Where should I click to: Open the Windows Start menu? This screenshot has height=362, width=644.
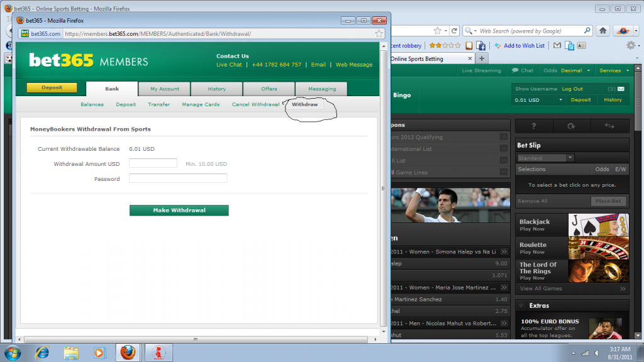(x=13, y=353)
